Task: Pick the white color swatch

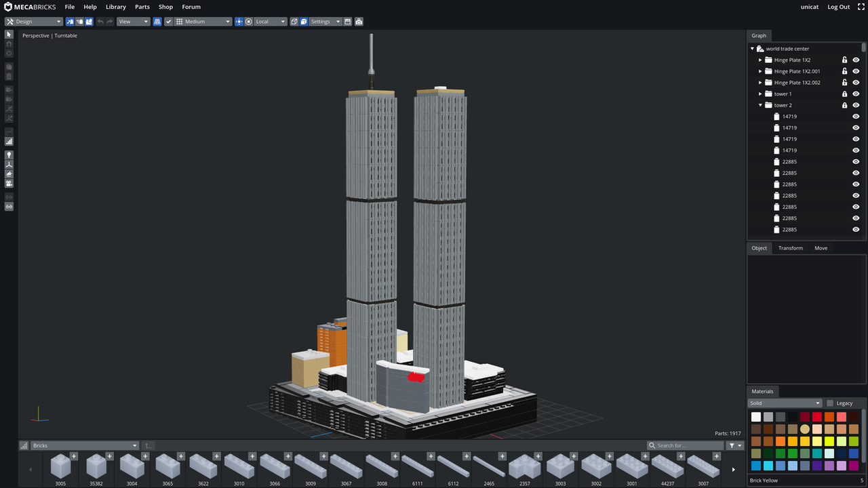Action: [756, 417]
